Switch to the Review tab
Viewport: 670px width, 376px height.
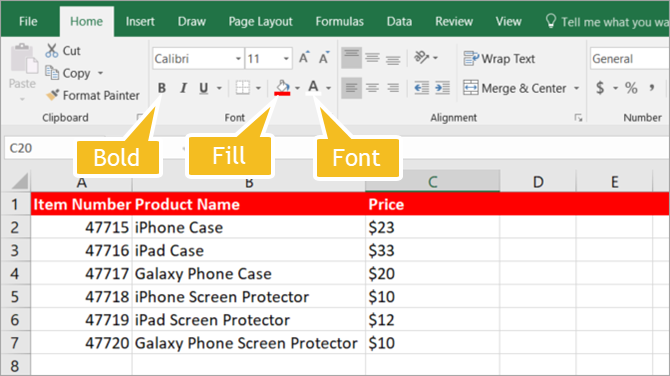pos(454,21)
